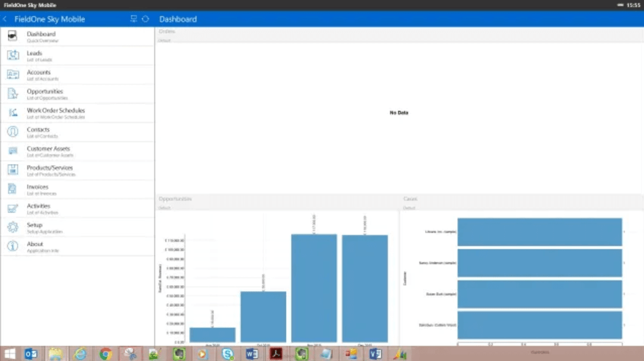This screenshot has height=361, width=644.
Task: Open Setup using the gear icon
Action: (13, 227)
